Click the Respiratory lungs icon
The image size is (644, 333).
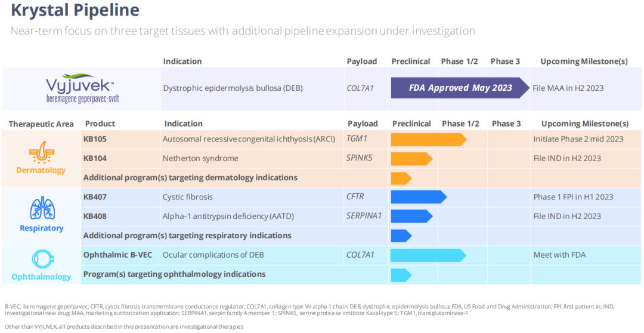pos(41,209)
